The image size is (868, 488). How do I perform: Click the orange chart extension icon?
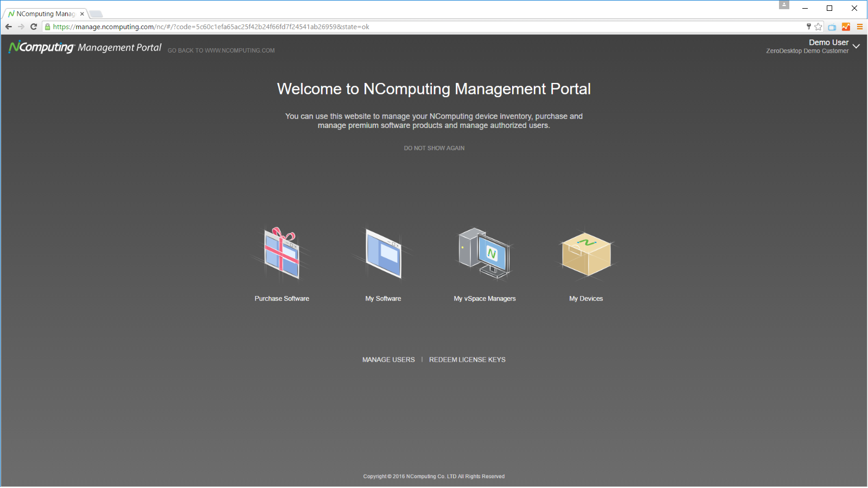click(x=846, y=27)
